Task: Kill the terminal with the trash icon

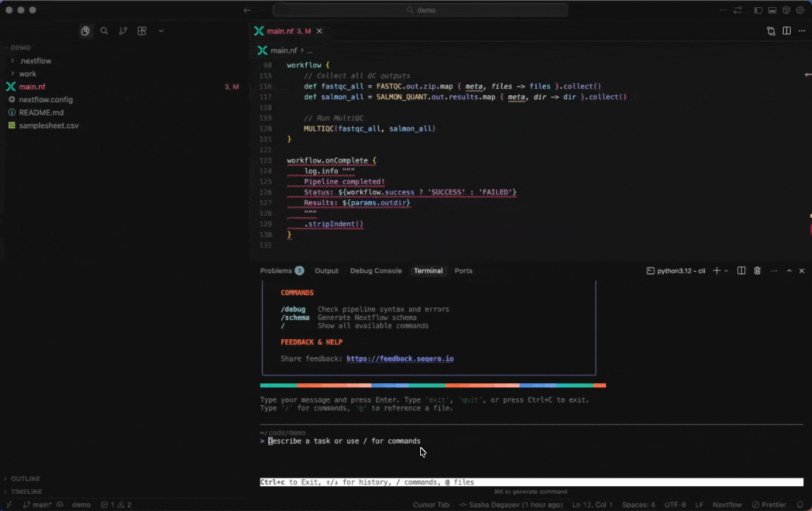Action: tap(757, 270)
